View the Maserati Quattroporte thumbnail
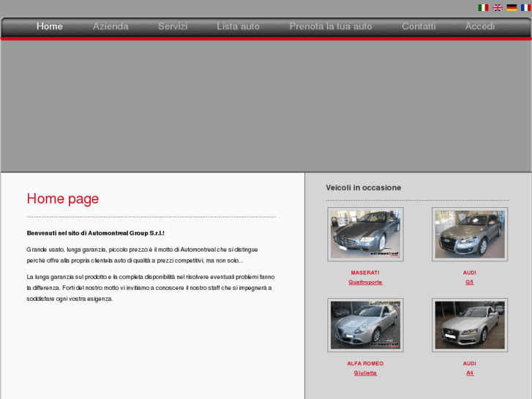The width and height of the screenshot is (532, 399). (365, 234)
